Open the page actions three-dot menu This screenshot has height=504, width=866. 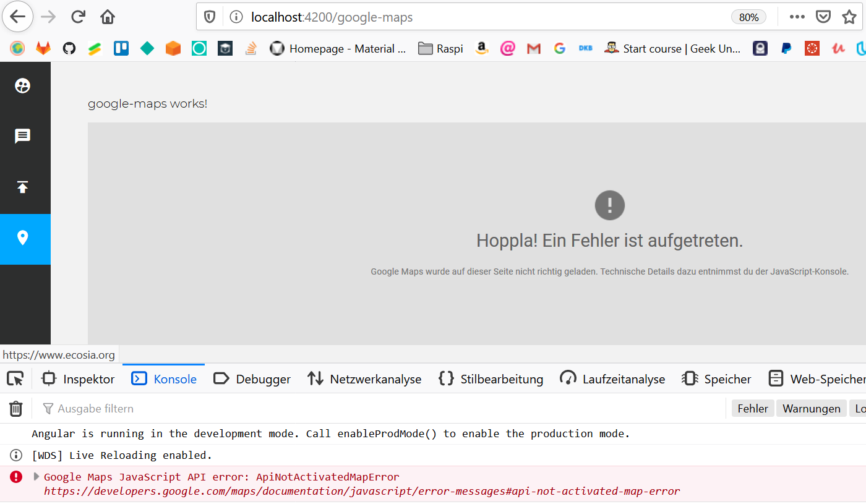[x=797, y=17]
